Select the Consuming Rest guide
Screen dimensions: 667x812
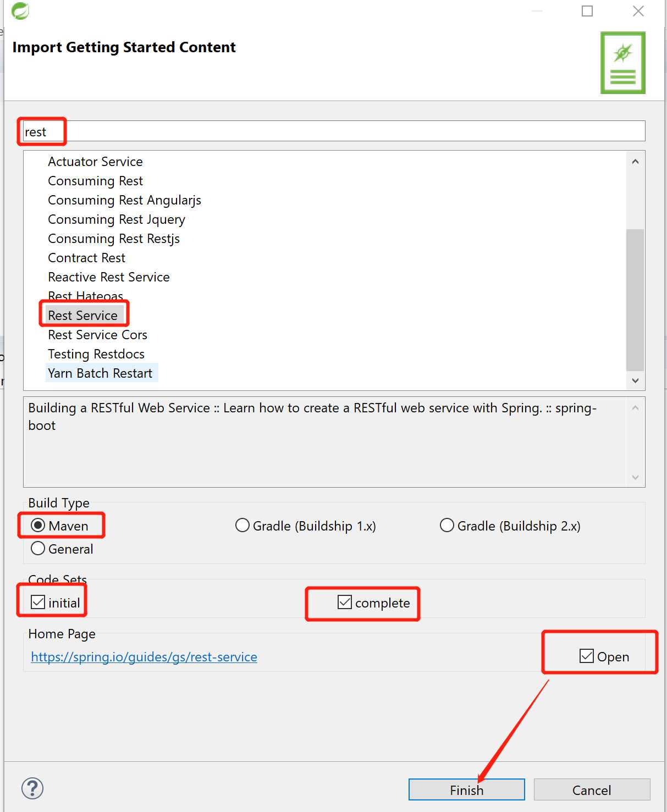tap(95, 181)
